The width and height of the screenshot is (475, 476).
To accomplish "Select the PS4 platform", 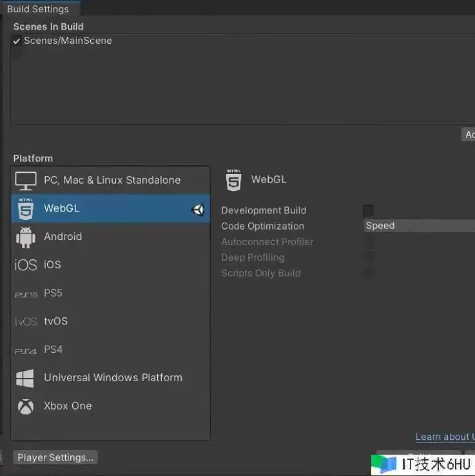I will click(x=110, y=350).
